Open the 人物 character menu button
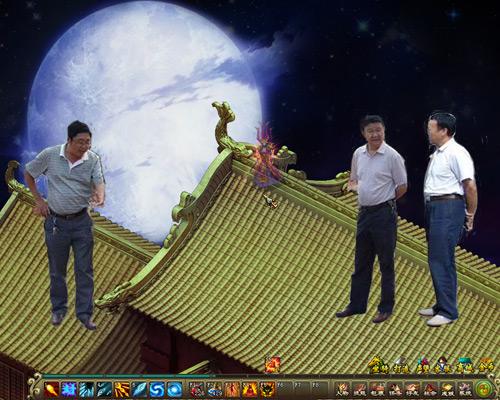Viewport: 500px width, 400px height. [x=342, y=389]
